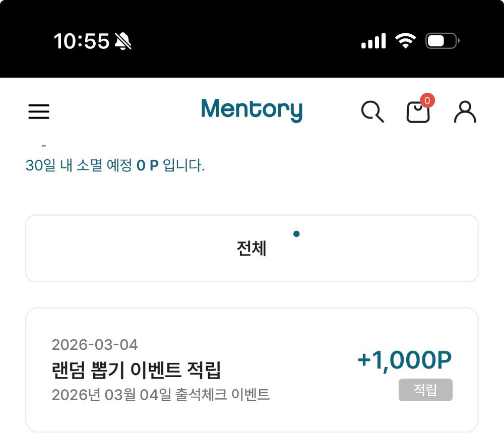
Task: Tap the +1,000P point amount
Action: click(405, 360)
